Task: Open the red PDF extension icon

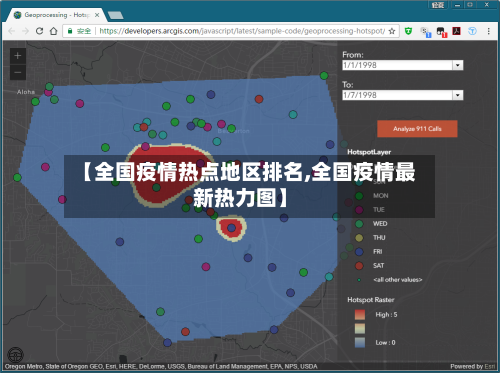Action: tap(456, 31)
